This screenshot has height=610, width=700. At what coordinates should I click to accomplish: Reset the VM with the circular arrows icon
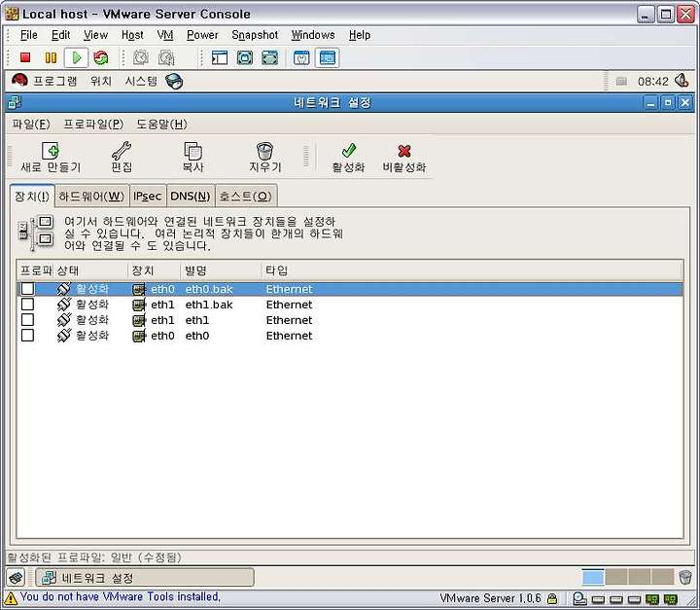[x=101, y=57]
